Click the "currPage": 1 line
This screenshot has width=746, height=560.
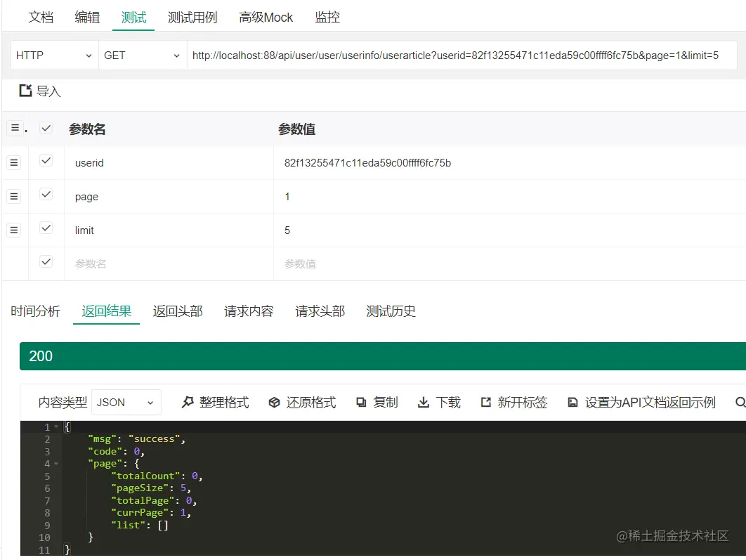coord(151,512)
